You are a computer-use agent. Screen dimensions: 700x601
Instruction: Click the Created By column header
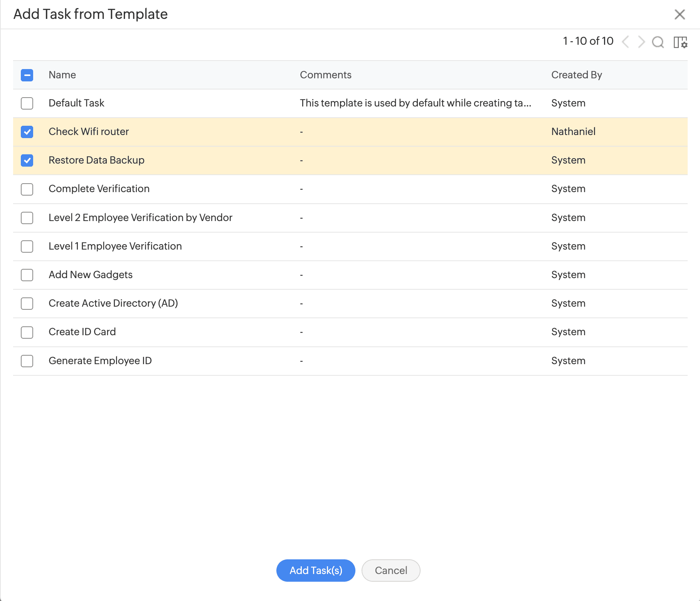[x=576, y=75]
